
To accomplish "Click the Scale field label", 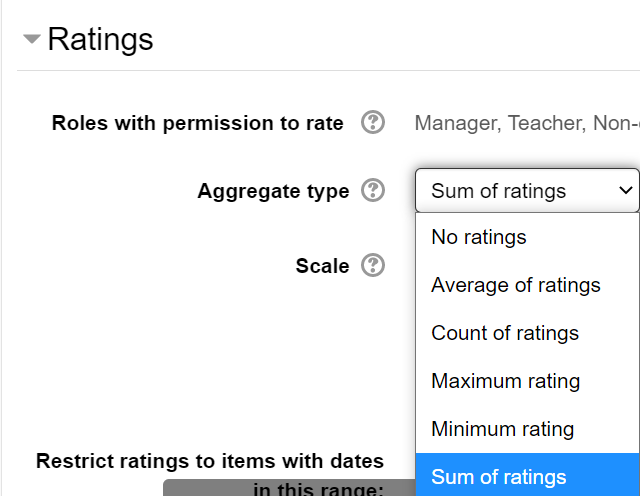I will (322, 266).
